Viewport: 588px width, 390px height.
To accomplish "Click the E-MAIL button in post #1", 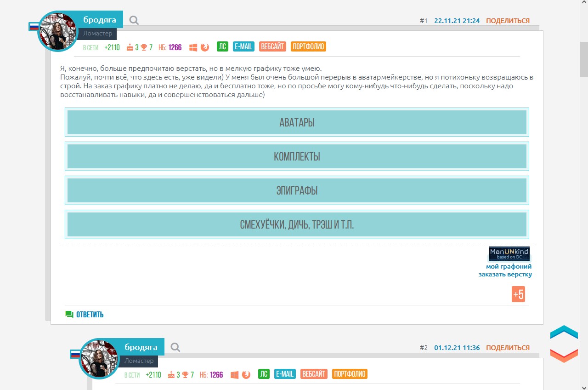I will [x=243, y=46].
